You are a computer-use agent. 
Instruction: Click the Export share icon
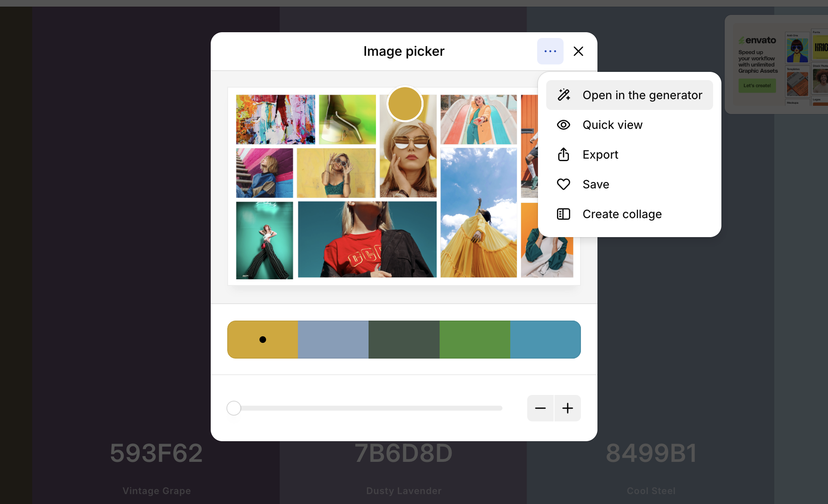click(564, 155)
